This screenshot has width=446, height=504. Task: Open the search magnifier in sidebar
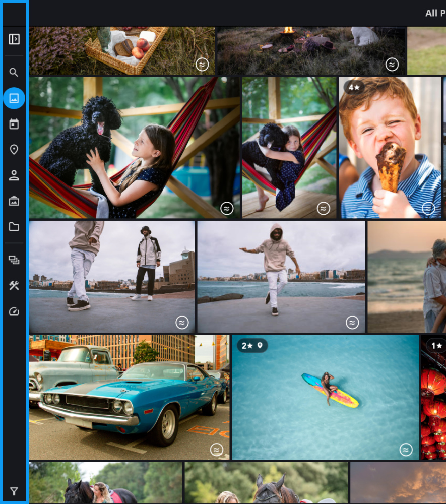[14, 72]
